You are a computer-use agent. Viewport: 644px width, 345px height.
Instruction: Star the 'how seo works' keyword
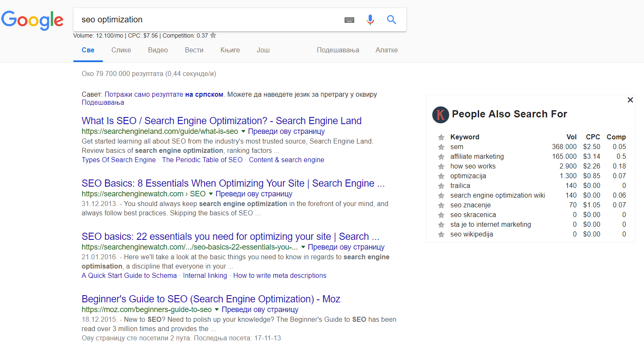point(441,166)
